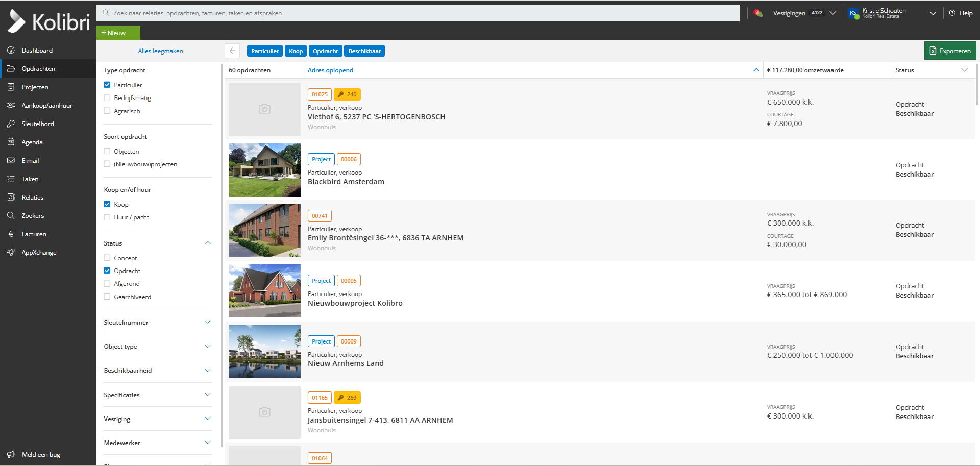Open Agenda calendar icon
Screen dimensions: 980x466
click(x=11, y=142)
